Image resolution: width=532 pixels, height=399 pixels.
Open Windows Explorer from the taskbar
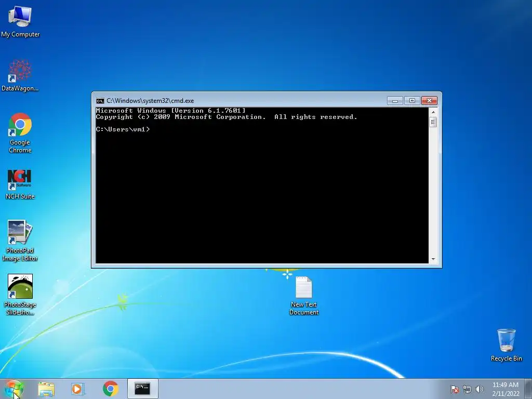(x=46, y=389)
